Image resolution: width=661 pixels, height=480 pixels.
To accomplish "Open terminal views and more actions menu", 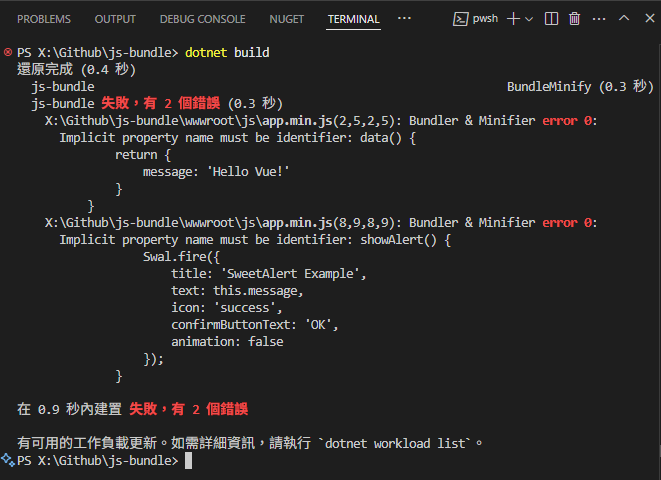I will coord(598,18).
